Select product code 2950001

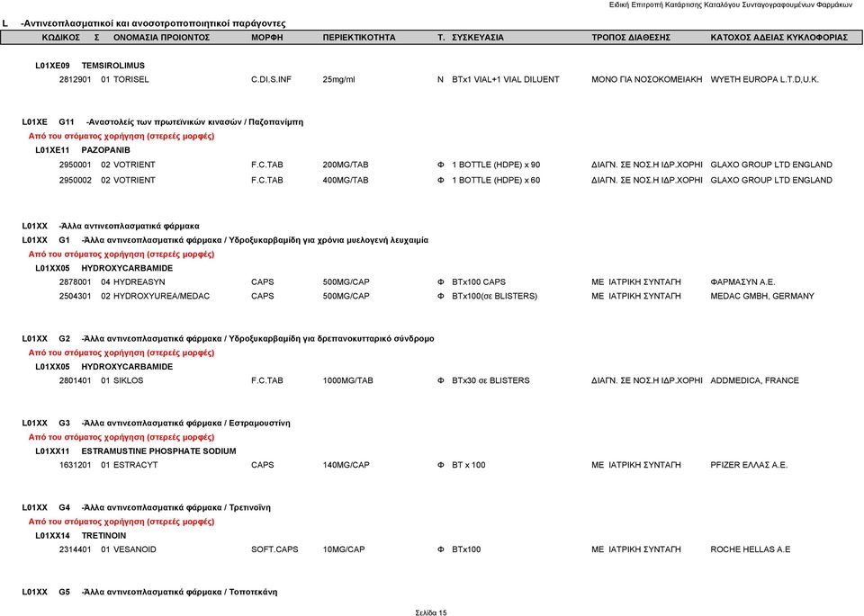tap(76, 165)
